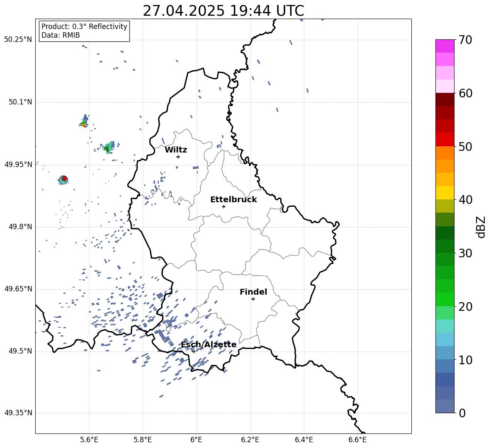Click the Ettelbruck station label
This screenshot has height=448, width=491.
(233, 200)
